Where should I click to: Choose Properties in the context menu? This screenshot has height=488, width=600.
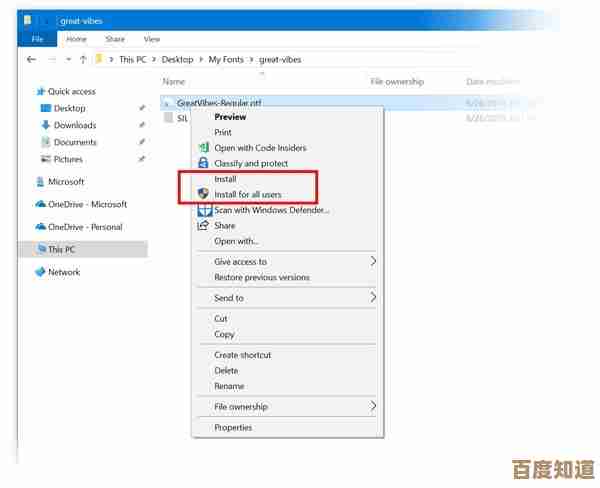tap(233, 428)
